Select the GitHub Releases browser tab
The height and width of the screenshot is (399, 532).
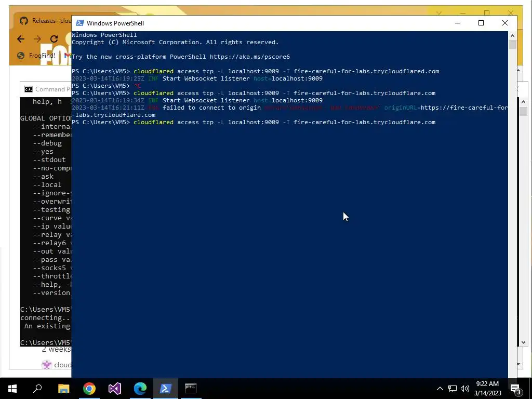pyautogui.click(x=45, y=21)
